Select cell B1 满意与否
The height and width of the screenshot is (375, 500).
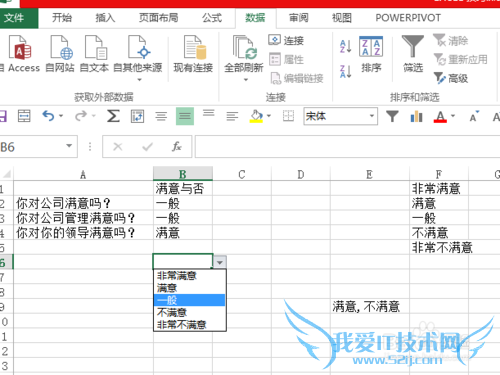click(x=183, y=189)
